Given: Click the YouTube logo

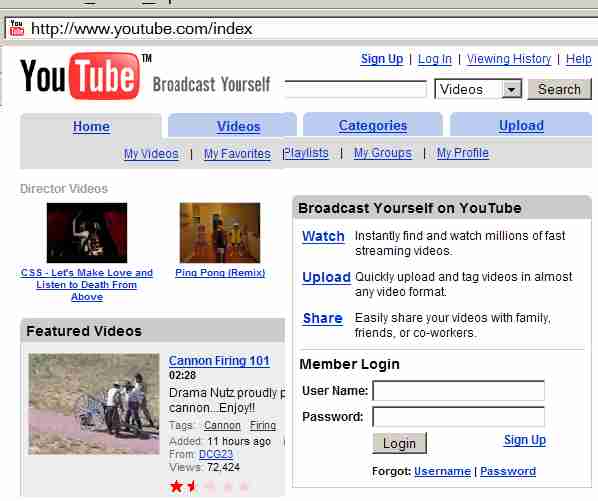Looking at the screenshot, I should (x=80, y=76).
